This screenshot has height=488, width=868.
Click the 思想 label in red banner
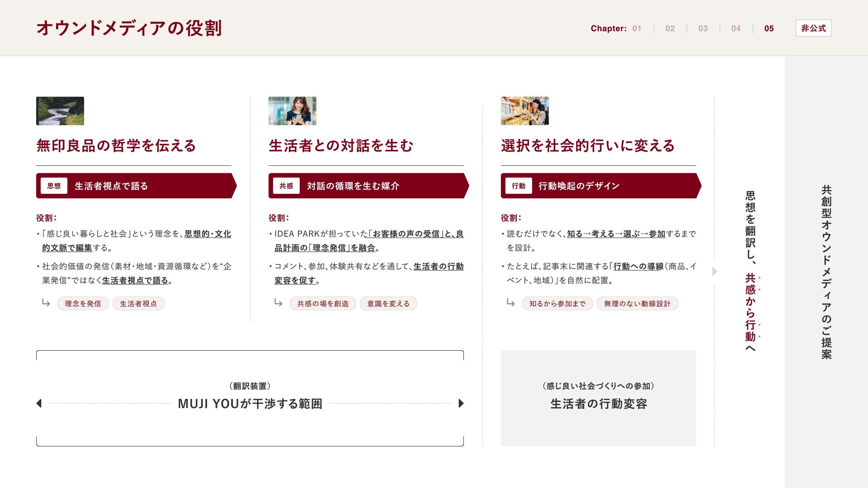pyautogui.click(x=54, y=186)
